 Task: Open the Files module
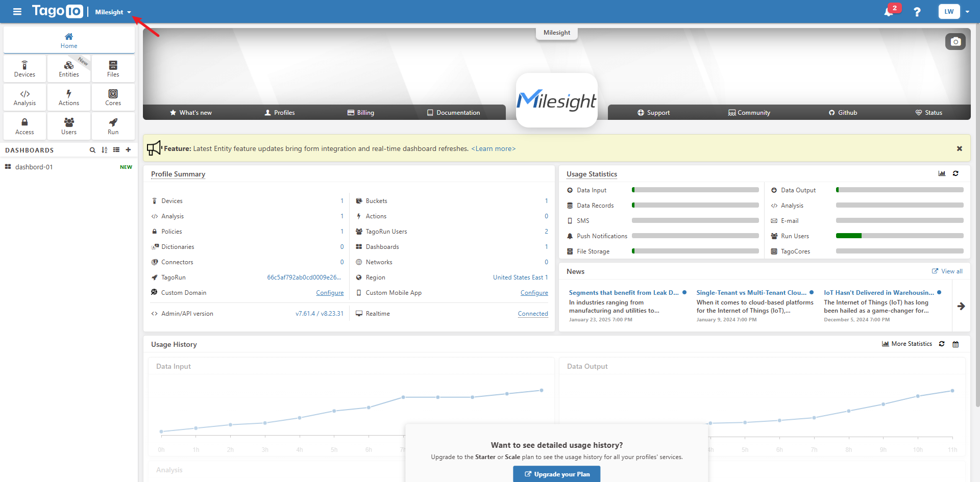(113, 69)
